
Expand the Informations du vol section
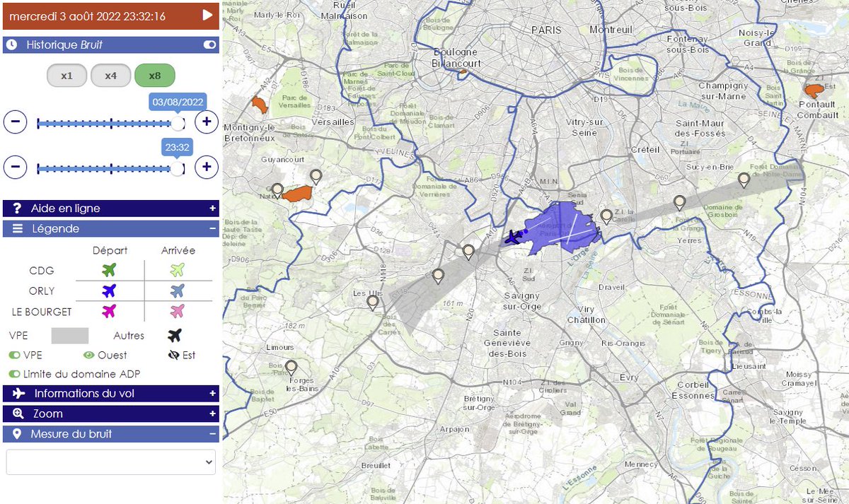(x=111, y=394)
